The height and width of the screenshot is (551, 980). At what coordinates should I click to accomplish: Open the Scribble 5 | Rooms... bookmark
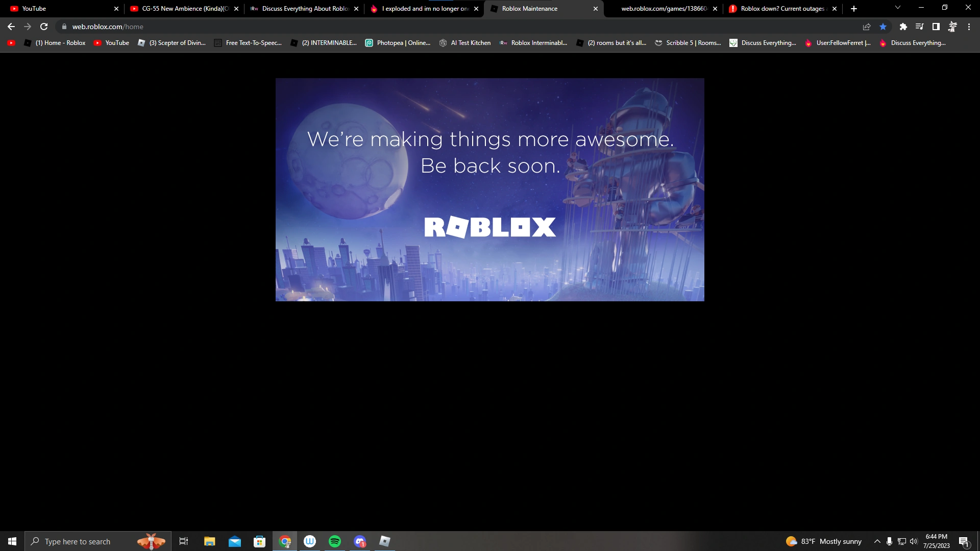(x=688, y=43)
